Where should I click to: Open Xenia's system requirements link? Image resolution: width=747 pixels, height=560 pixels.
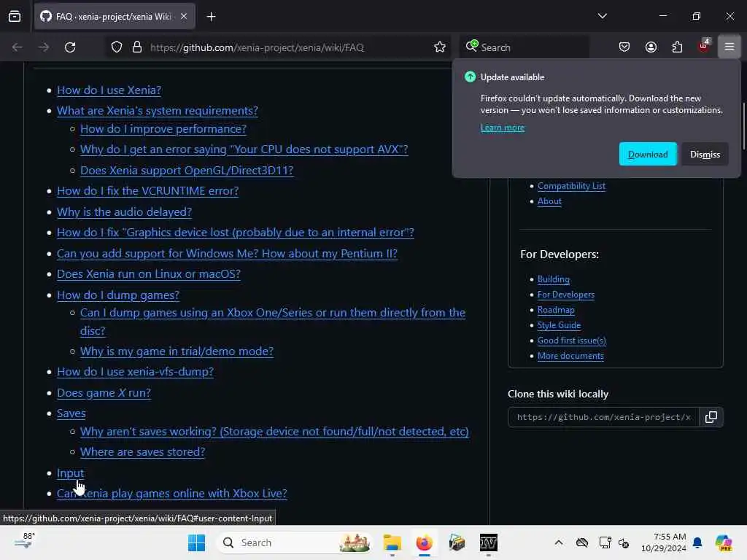(158, 111)
